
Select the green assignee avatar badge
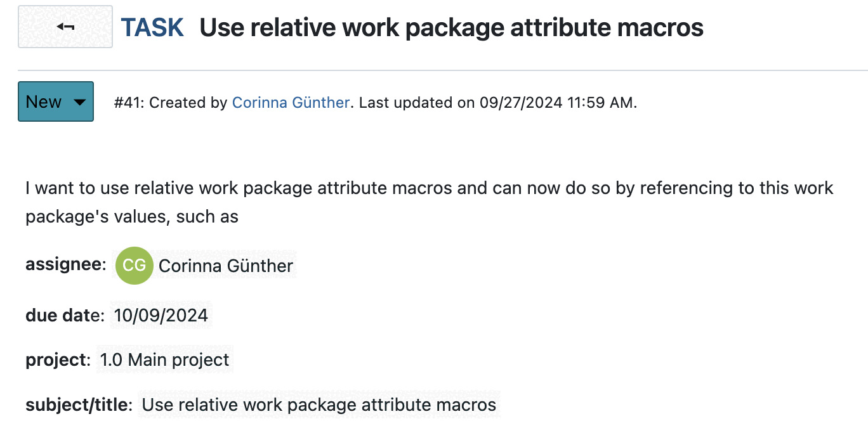click(133, 266)
